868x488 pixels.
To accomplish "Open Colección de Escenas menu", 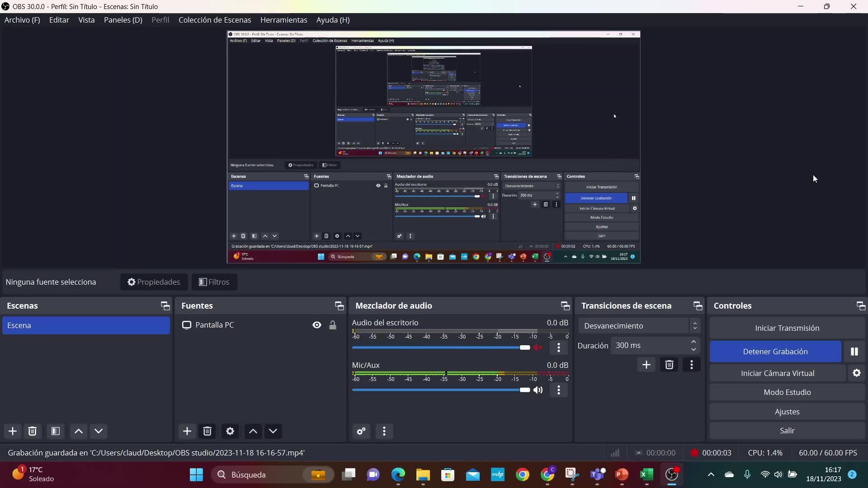I will coord(214,20).
